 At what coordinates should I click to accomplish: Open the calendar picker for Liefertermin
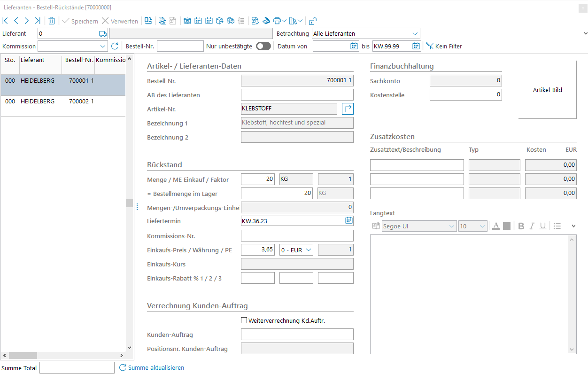(x=348, y=221)
